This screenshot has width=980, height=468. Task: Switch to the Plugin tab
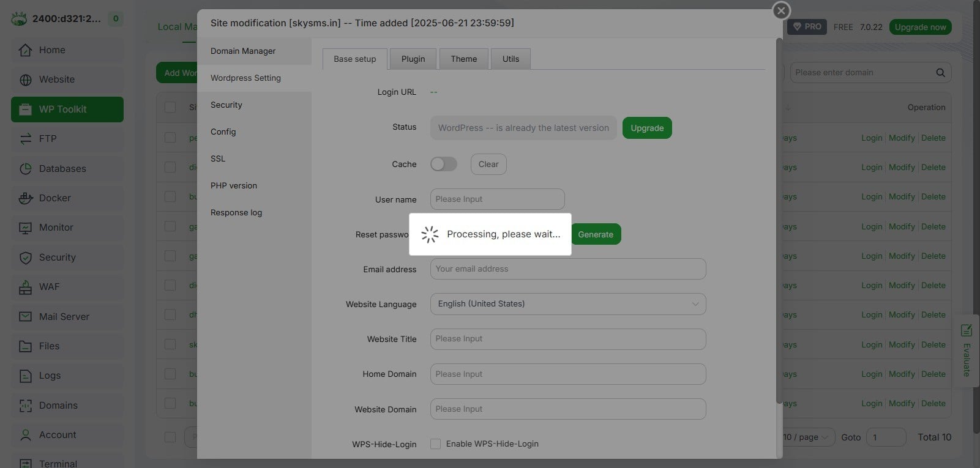(413, 59)
